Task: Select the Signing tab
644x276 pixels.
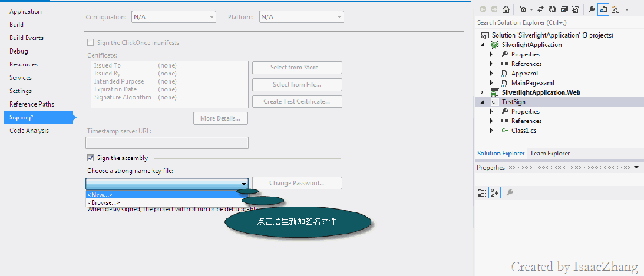Action: (38, 117)
